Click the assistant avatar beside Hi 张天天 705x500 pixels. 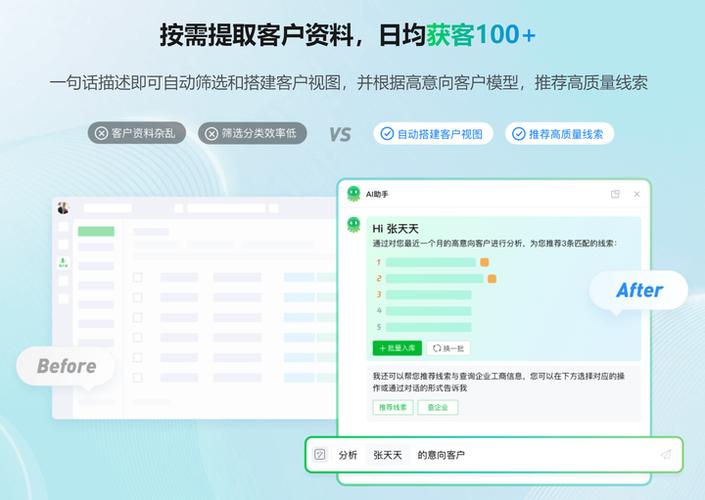tap(354, 224)
